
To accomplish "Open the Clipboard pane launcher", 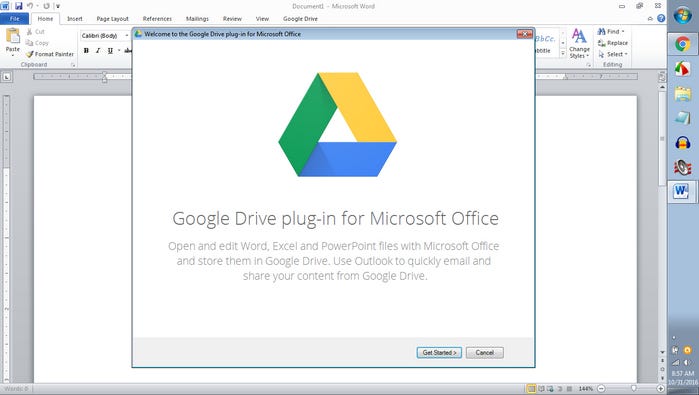I will pos(73,65).
